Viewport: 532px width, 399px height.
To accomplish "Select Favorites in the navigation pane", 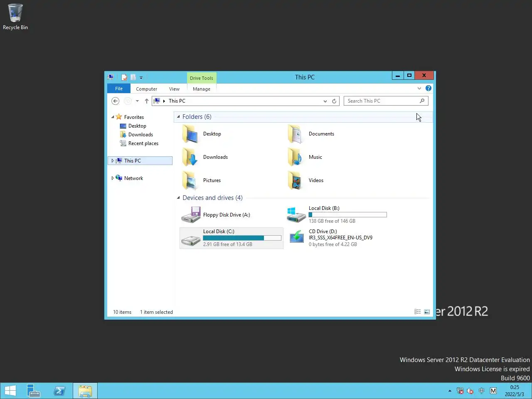I will click(x=134, y=117).
